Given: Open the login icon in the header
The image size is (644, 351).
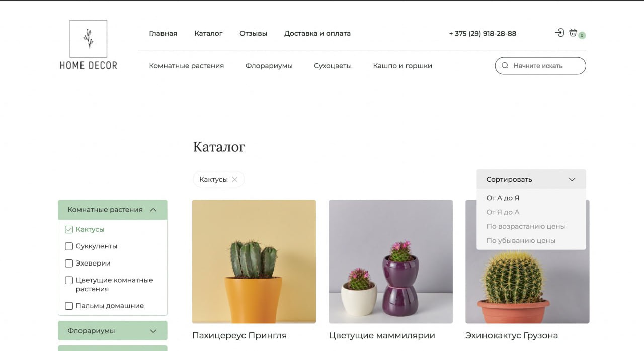Looking at the screenshot, I should pos(559,33).
